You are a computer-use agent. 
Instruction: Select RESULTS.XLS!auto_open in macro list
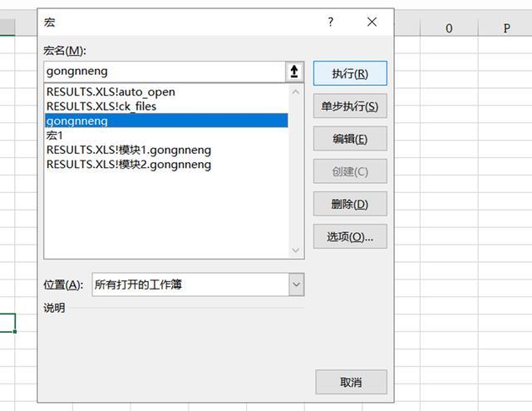coord(111,92)
